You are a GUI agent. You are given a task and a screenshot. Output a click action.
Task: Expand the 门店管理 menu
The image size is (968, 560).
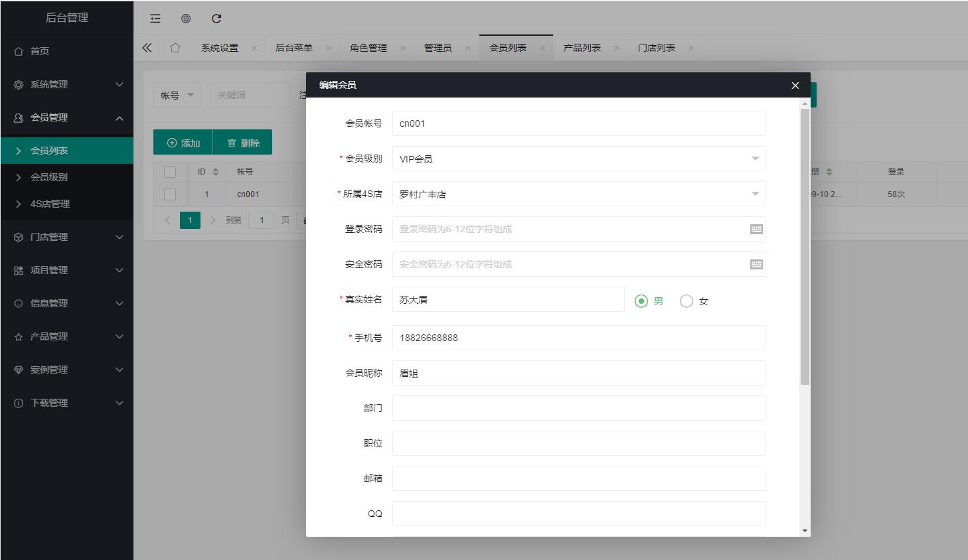click(120, 237)
